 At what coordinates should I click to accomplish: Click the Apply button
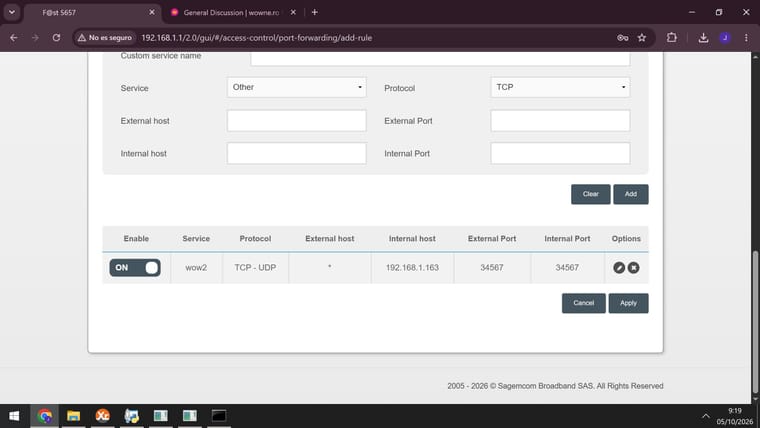[628, 303]
